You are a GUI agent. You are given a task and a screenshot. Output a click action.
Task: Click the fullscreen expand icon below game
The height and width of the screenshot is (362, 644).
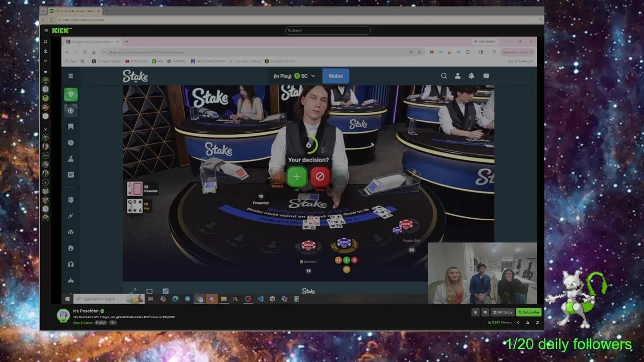(x=134, y=291)
